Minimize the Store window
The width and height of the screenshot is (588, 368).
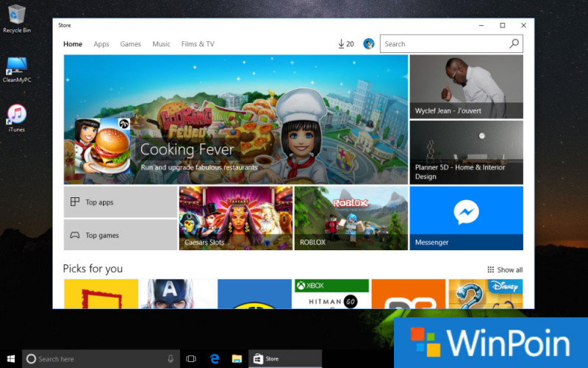[481, 26]
